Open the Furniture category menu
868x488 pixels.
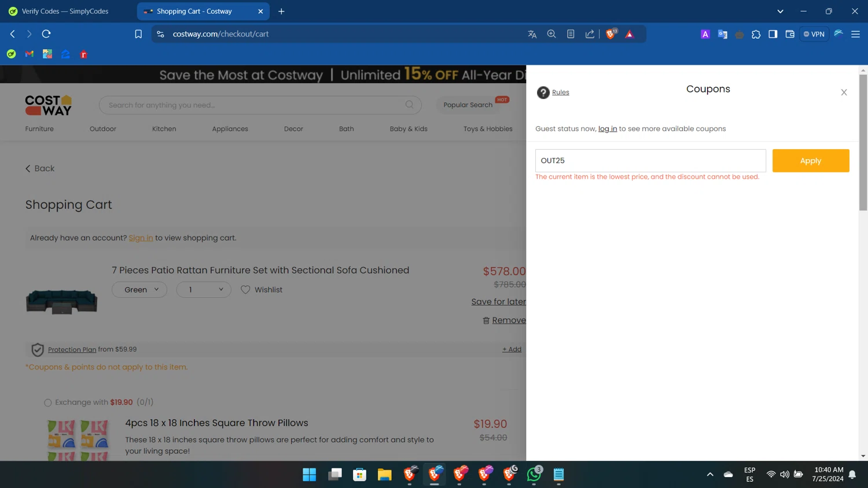point(39,129)
